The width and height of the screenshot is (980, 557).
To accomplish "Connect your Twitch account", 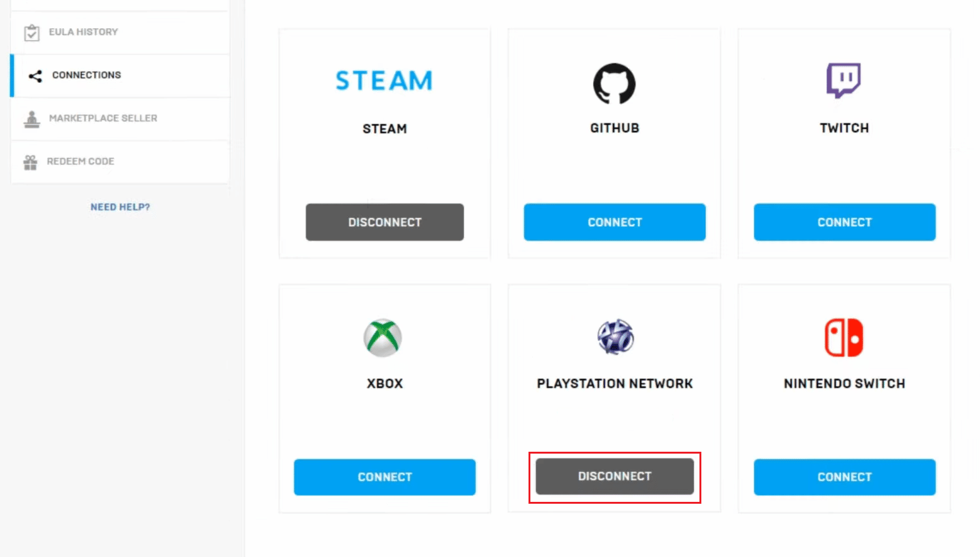I will point(844,222).
